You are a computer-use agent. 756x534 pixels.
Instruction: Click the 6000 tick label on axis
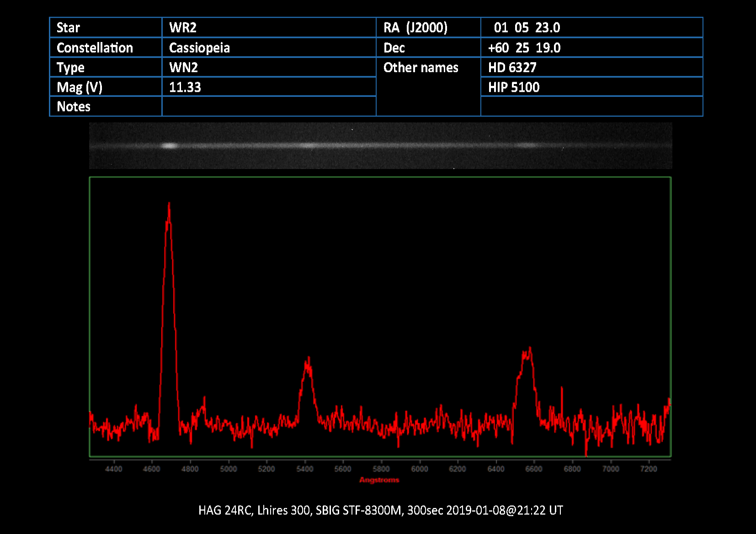coord(419,469)
